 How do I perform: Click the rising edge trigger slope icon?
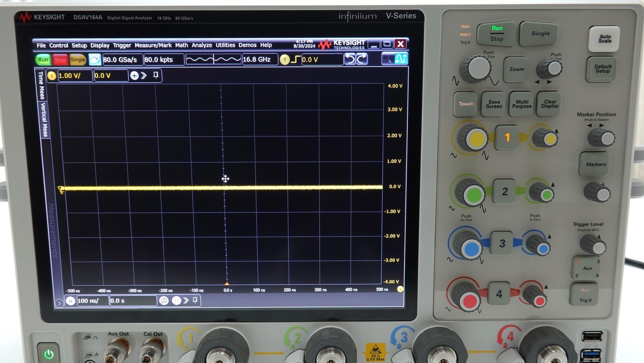[295, 60]
